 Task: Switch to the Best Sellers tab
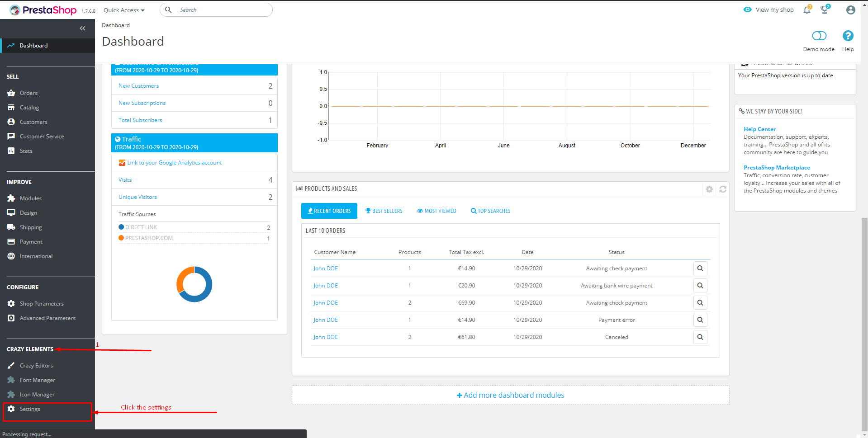pyautogui.click(x=384, y=211)
